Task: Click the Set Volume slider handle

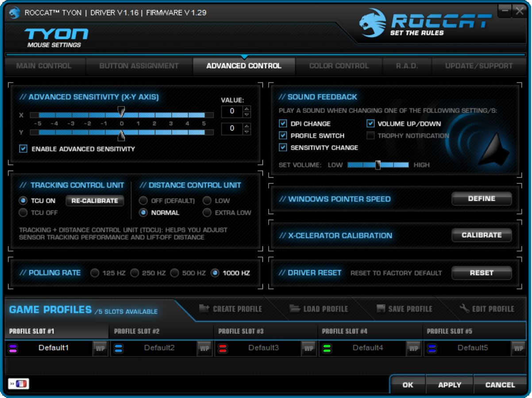Action: (378, 165)
